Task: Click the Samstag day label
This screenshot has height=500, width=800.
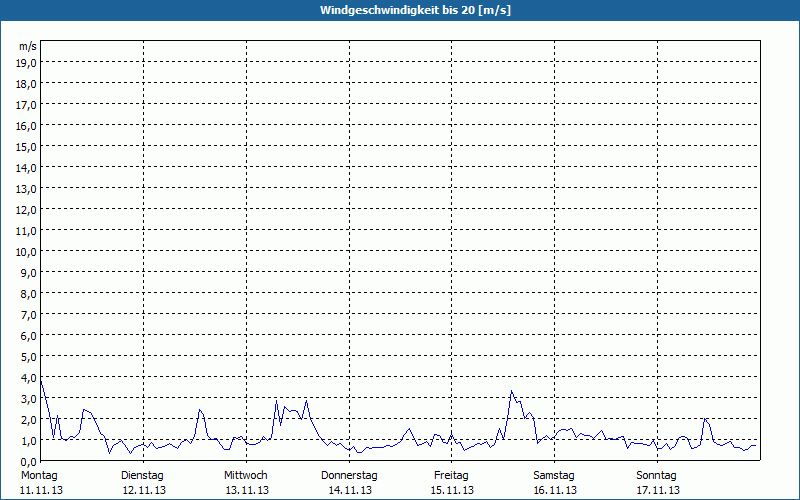Action: 554,476
